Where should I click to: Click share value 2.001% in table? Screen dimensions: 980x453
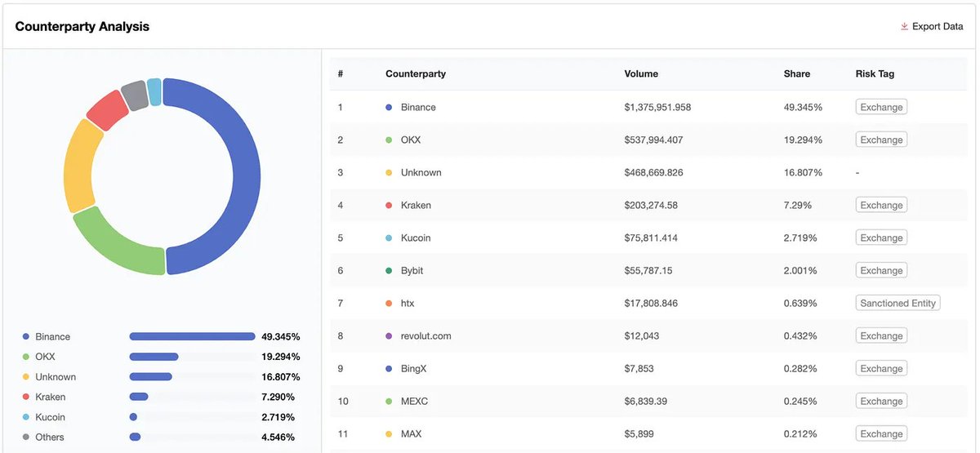pyautogui.click(x=800, y=270)
